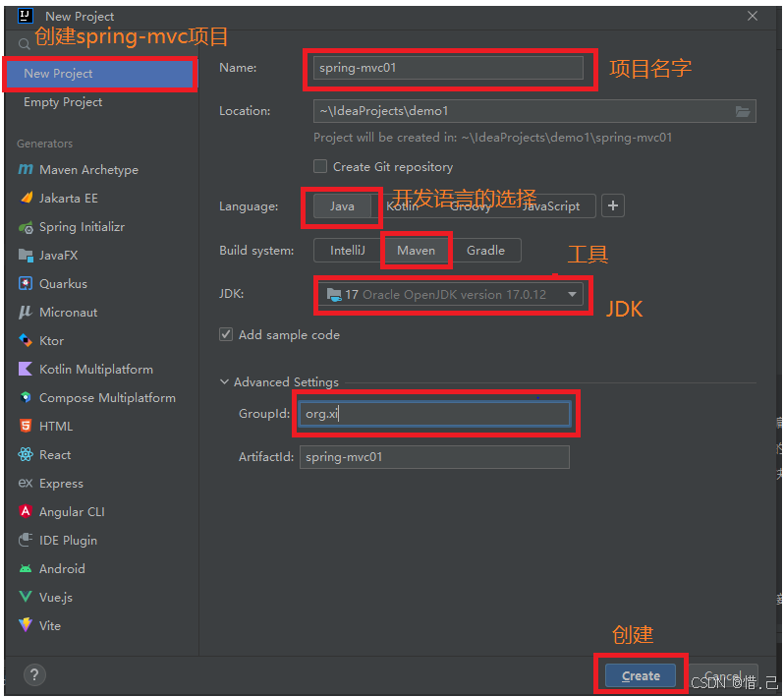Click the Generators section heading
Screen dimensions: 784x697
pyautogui.click(x=44, y=144)
